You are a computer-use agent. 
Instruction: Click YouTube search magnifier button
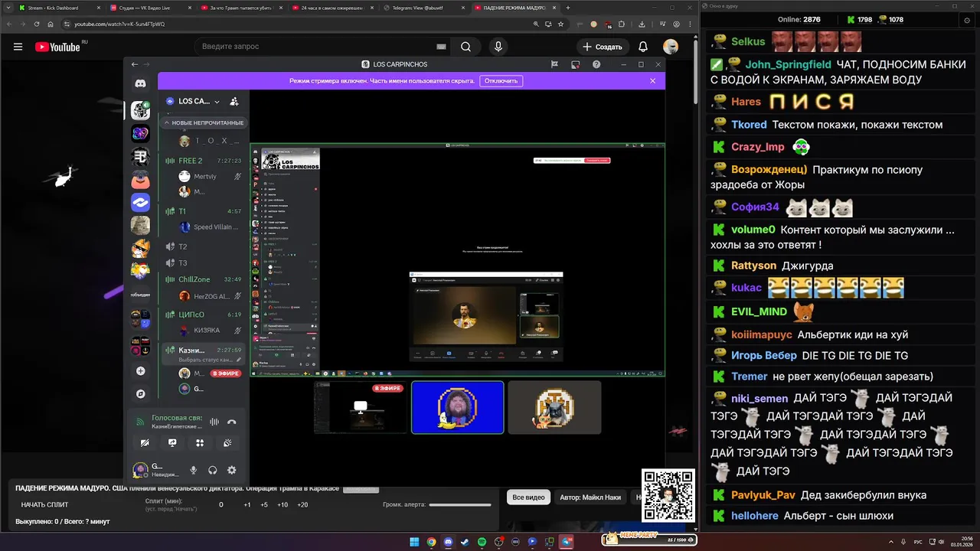465,47
